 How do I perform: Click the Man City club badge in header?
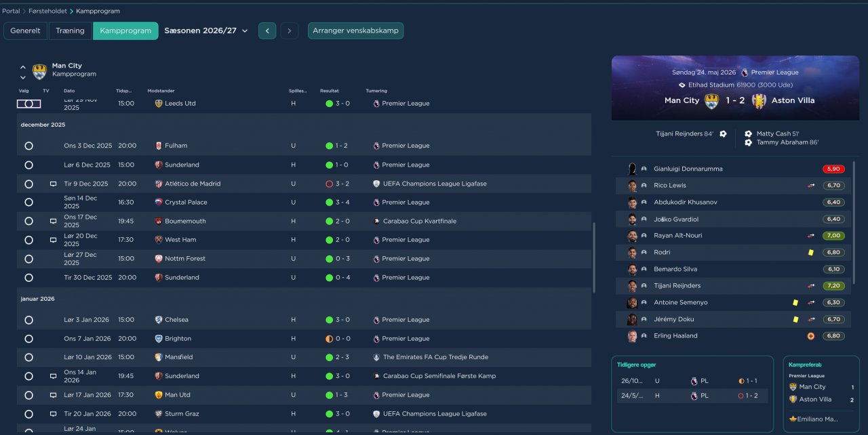(40, 72)
